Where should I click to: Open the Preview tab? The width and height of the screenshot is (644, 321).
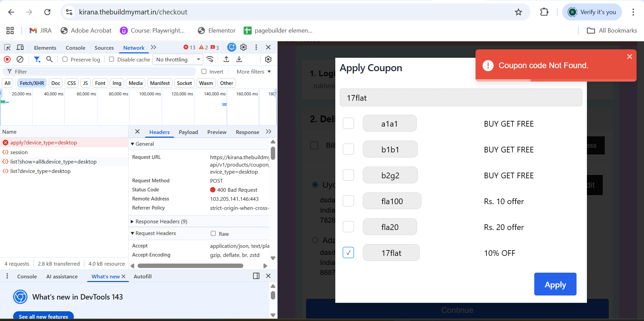[x=217, y=132]
